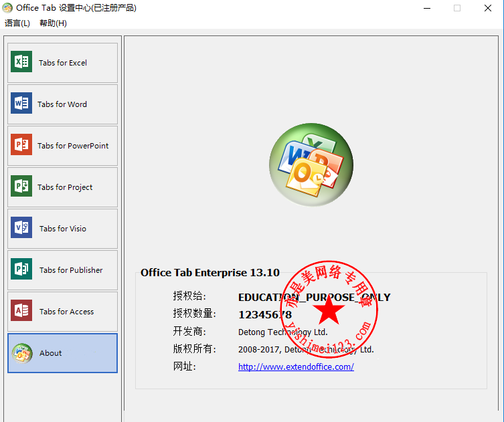Open the 语言(L) menu

click(17, 23)
